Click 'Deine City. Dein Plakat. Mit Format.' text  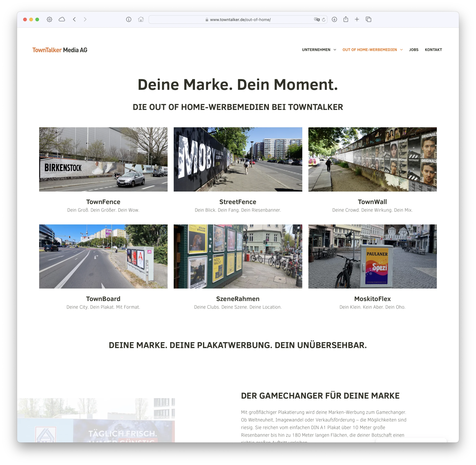point(103,307)
